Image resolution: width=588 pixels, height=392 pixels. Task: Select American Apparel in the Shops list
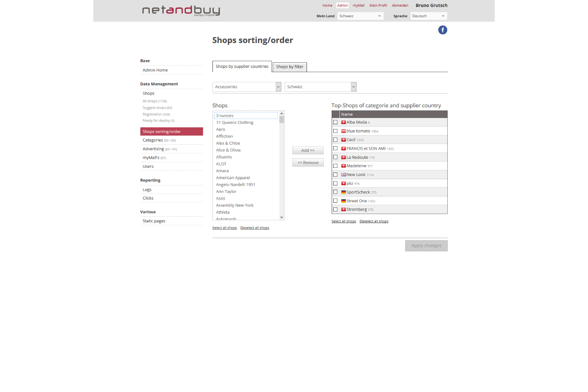(x=233, y=178)
